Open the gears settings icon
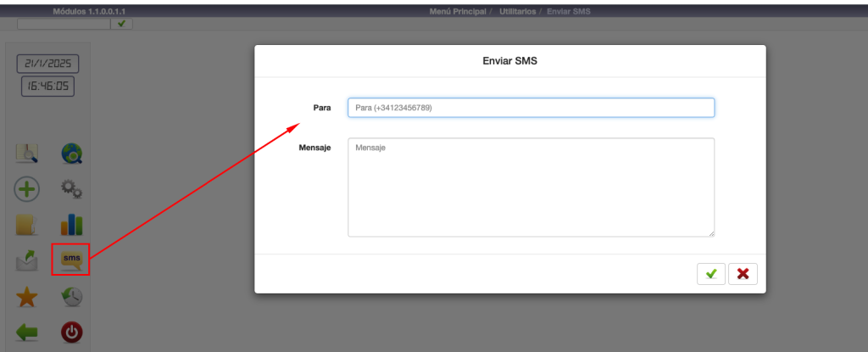Viewport: 868px width, 352px height. [x=71, y=188]
